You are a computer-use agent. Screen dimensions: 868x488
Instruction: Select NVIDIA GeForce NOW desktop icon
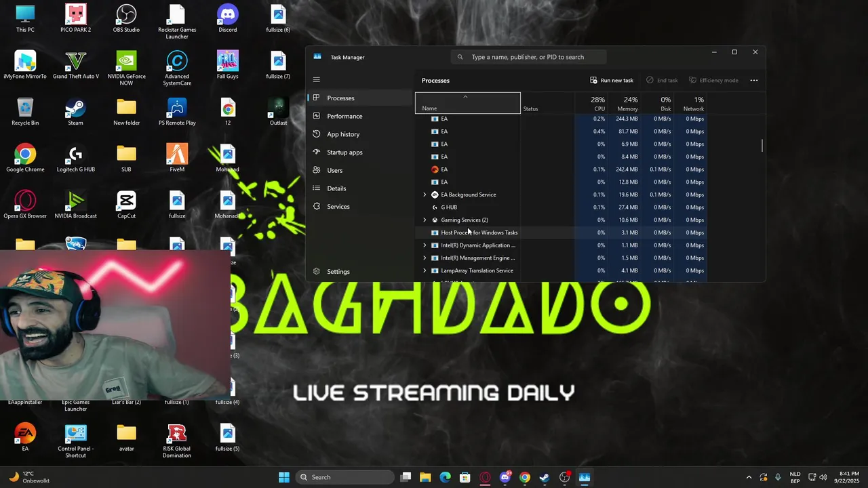pyautogui.click(x=126, y=68)
